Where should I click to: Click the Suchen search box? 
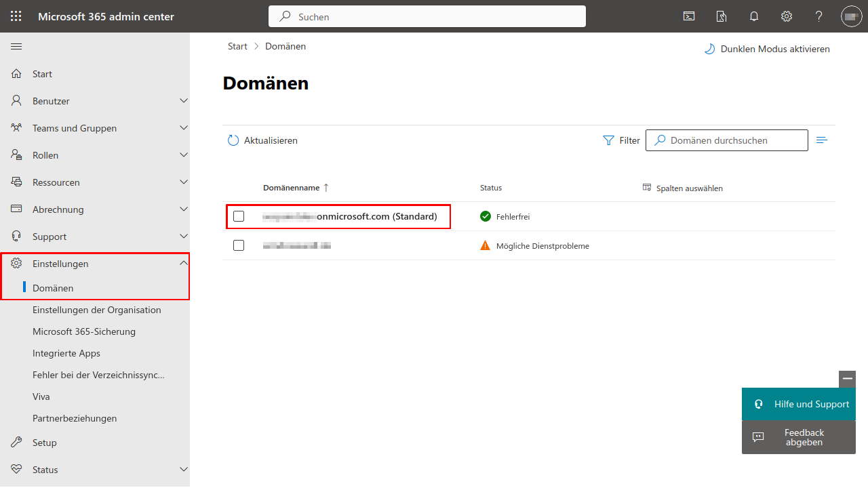coord(427,16)
